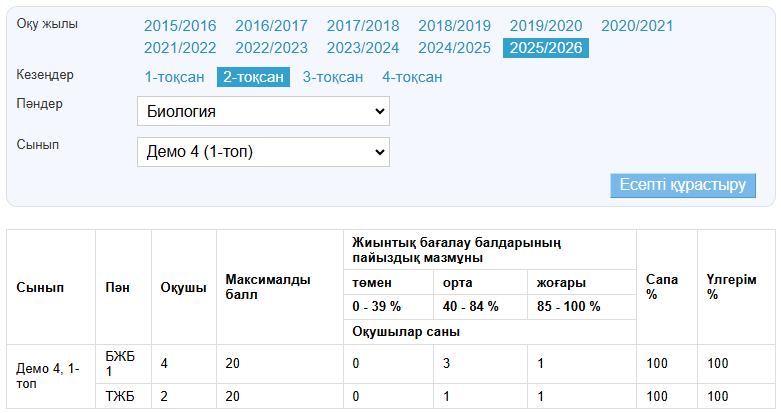
Task: Expand the Демо 4 (1-топ) class dropdown
Action: click(x=263, y=152)
